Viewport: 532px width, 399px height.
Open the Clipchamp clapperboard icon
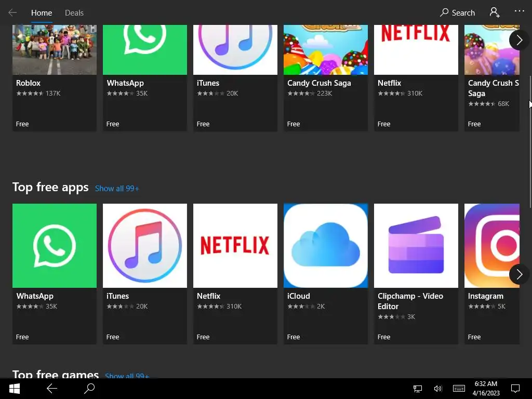coord(416,246)
